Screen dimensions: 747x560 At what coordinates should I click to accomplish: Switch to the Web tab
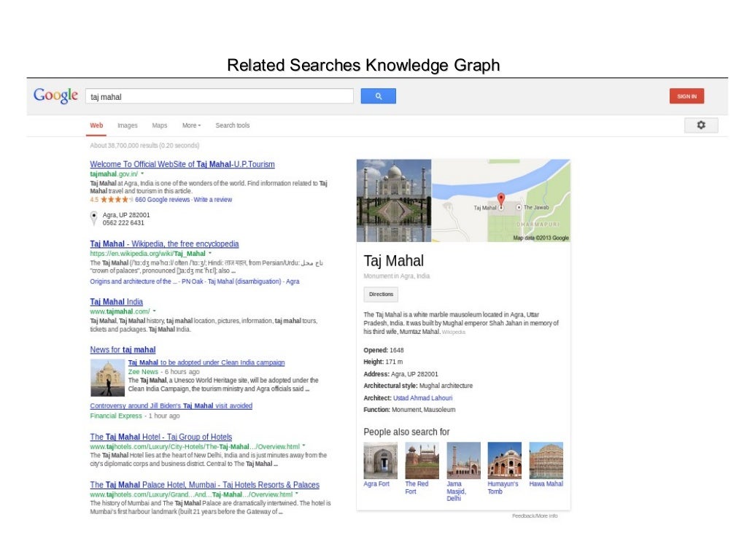click(96, 125)
